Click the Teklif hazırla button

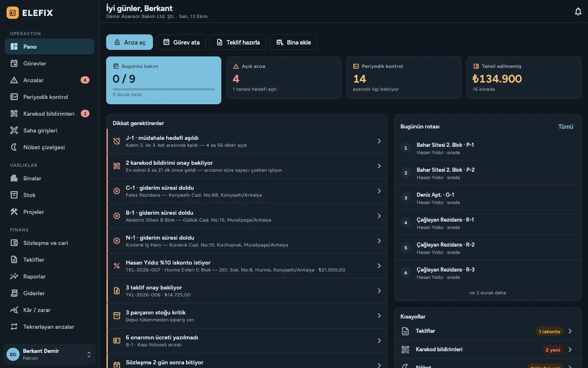238,42
